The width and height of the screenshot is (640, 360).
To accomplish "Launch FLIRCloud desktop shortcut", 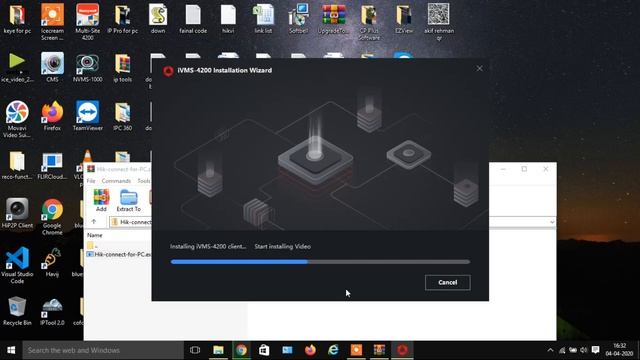I will point(52,165).
